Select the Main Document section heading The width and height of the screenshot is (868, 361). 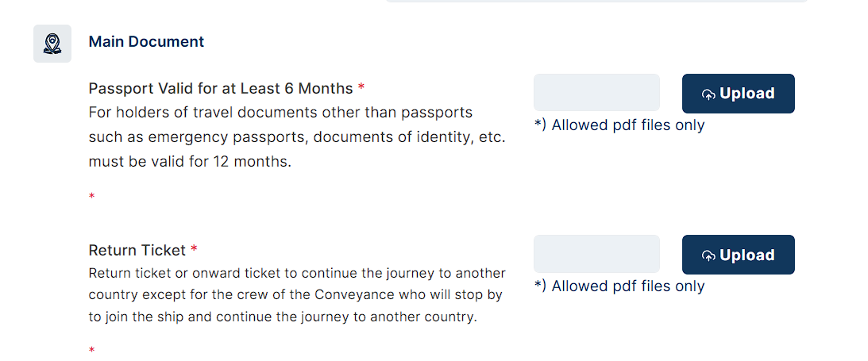point(146,41)
